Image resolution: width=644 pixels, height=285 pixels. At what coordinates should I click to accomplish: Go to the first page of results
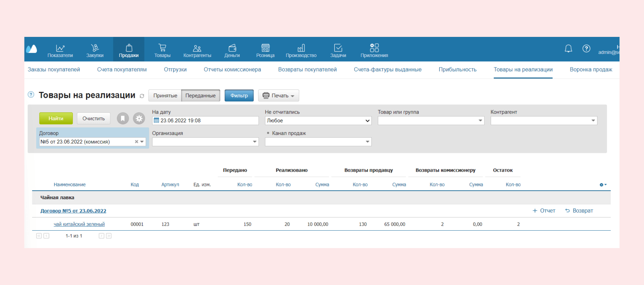[39, 236]
